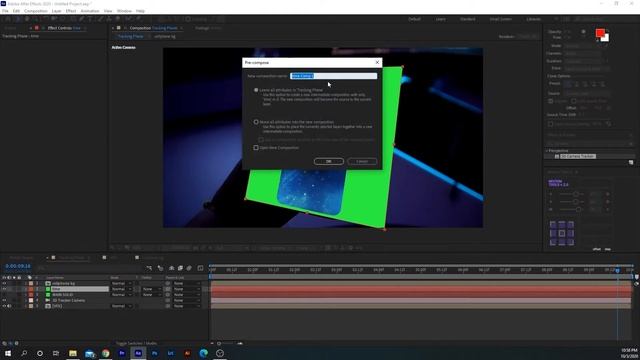Expand layer 1 properties with its twirl arrow
Screen dimensions: 640x360
pos(25,283)
